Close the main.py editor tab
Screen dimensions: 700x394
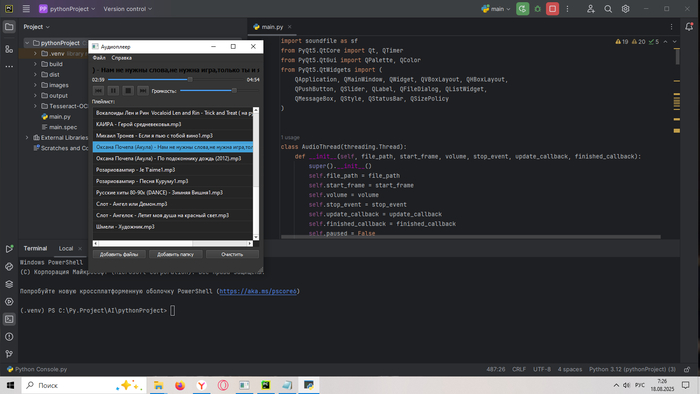click(289, 27)
